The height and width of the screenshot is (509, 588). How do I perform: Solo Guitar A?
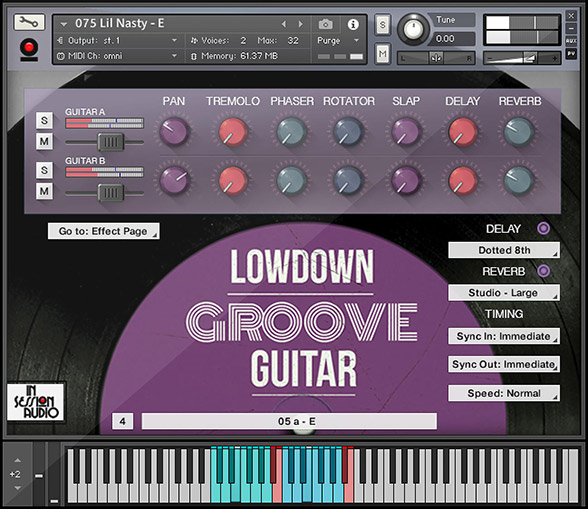[44, 120]
